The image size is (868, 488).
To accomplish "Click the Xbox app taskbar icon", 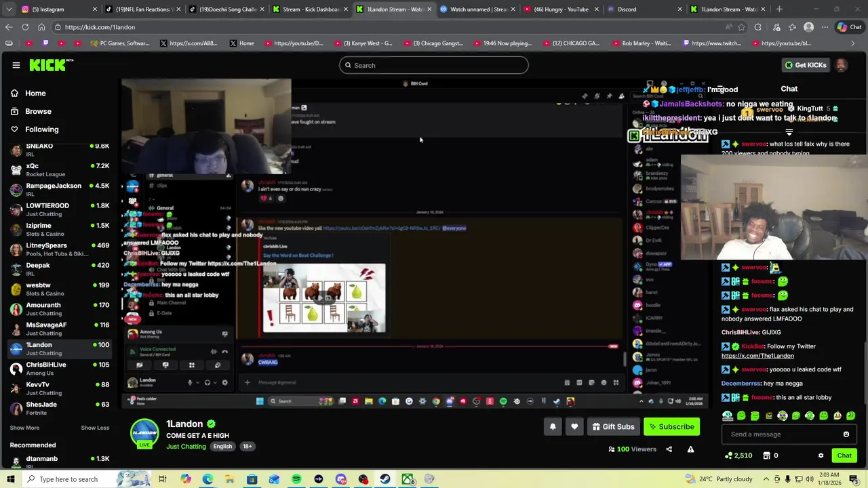I will (x=408, y=479).
